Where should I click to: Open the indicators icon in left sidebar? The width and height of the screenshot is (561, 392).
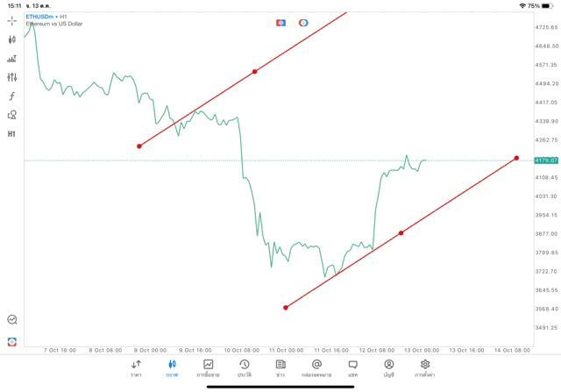point(12,59)
